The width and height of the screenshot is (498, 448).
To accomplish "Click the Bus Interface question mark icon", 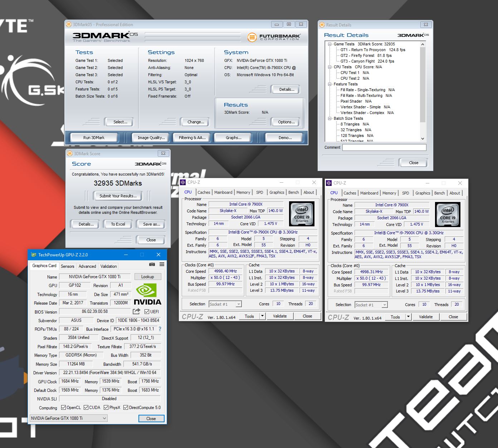I will [160, 329].
